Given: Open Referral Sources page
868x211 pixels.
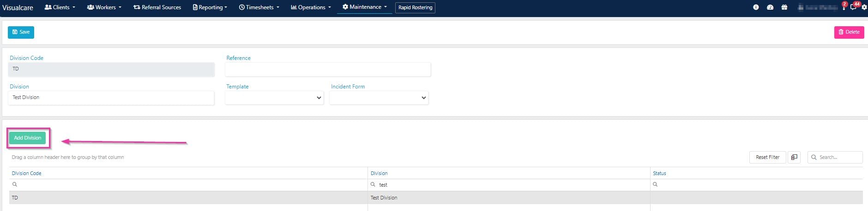Looking at the screenshot, I should click(157, 7).
